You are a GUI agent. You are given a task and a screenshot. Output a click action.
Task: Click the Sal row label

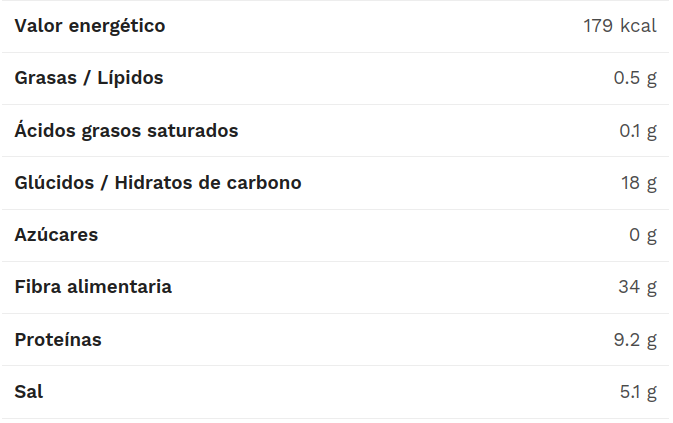coord(29,392)
